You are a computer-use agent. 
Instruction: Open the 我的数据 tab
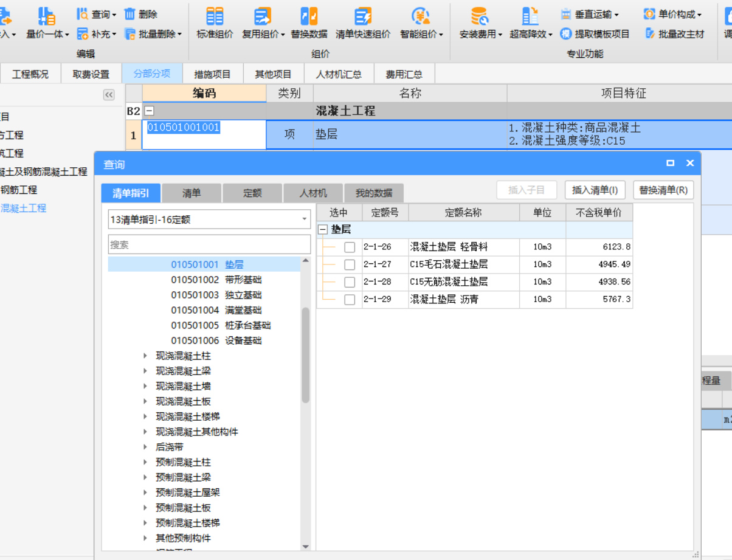pos(374,193)
